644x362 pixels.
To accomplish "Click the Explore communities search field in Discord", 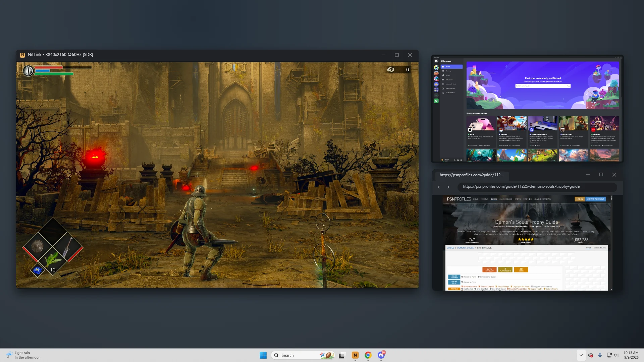I will pyautogui.click(x=543, y=86).
